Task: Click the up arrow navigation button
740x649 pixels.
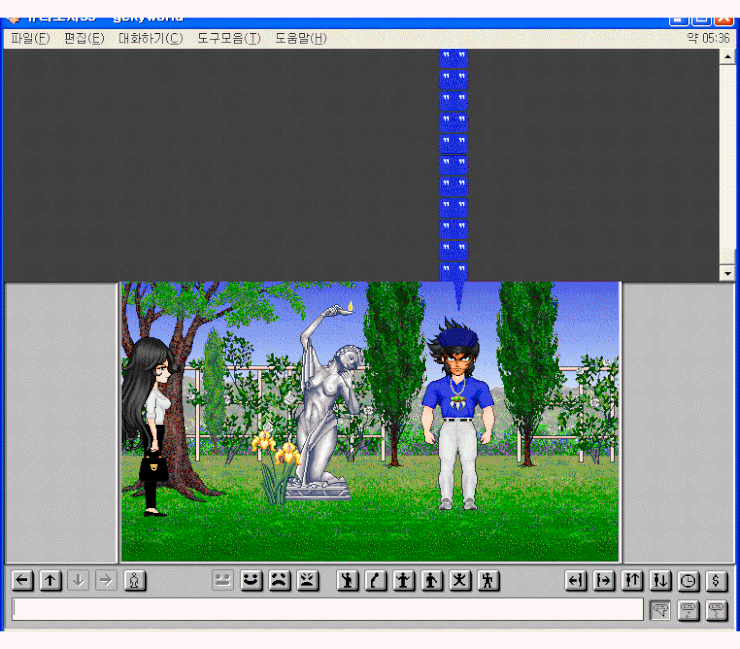Action: (50, 580)
